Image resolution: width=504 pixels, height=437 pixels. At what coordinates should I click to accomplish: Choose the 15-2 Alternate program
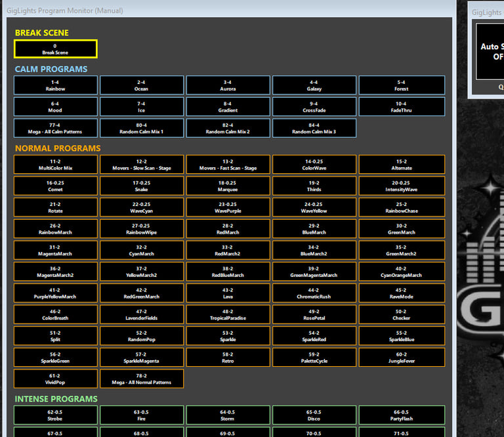[x=402, y=165]
